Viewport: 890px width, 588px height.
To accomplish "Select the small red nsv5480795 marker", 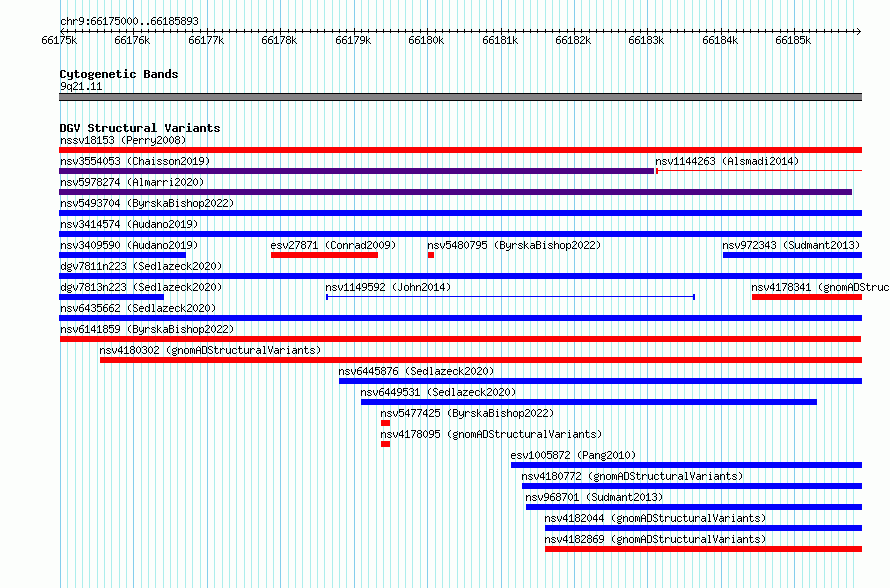I will coord(431,255).
